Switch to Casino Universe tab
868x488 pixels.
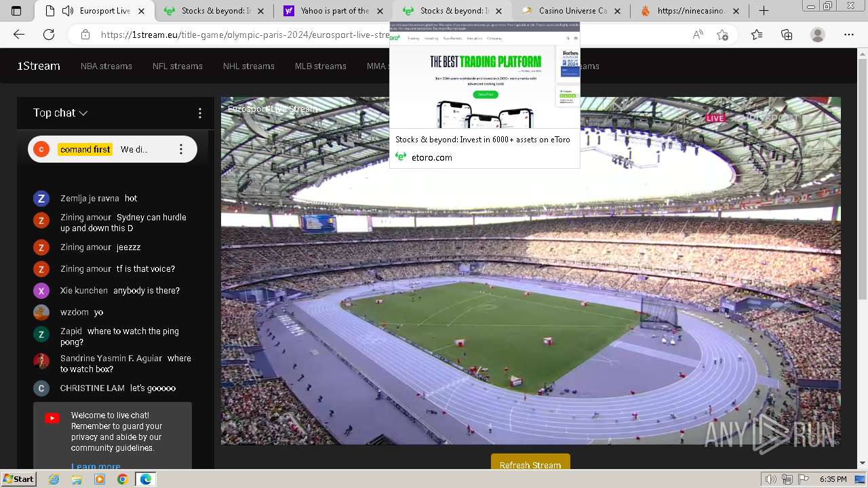click(x=572, y=11)
